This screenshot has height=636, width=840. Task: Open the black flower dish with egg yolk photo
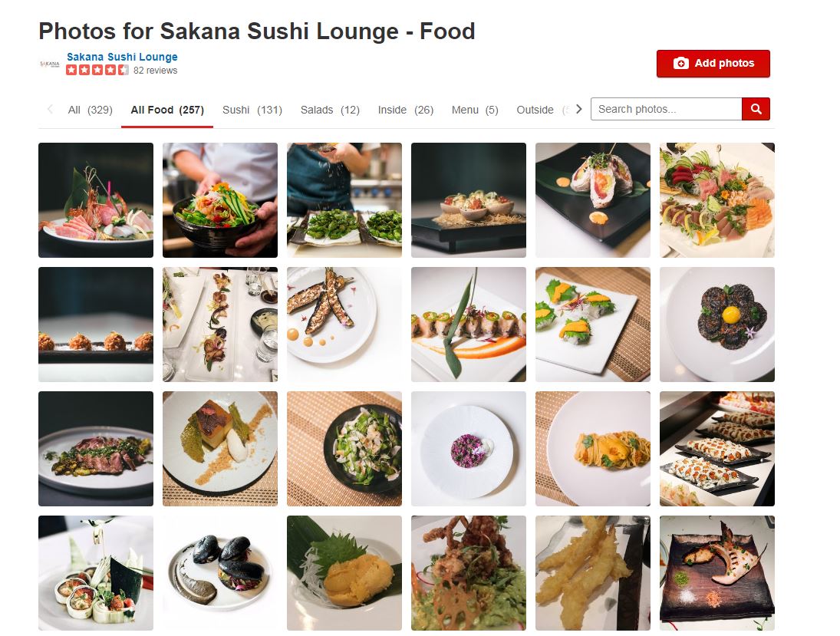point(716,325)
